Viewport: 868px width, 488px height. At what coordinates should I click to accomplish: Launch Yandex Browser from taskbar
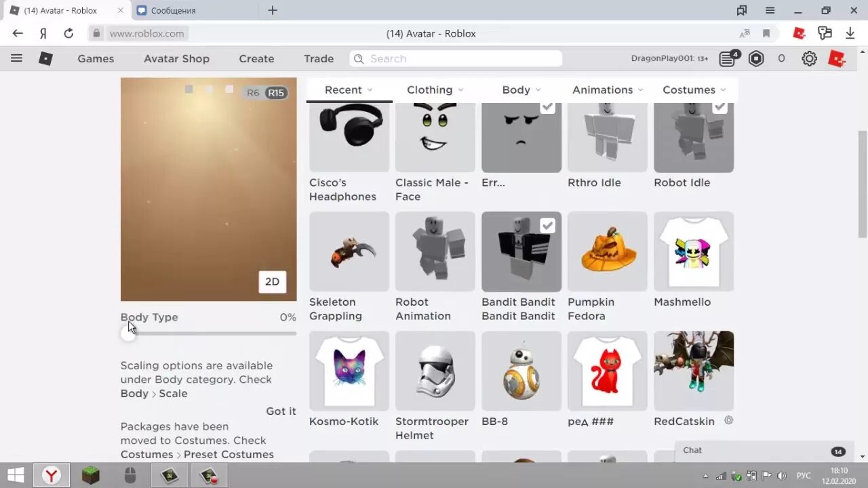point(52,476)
